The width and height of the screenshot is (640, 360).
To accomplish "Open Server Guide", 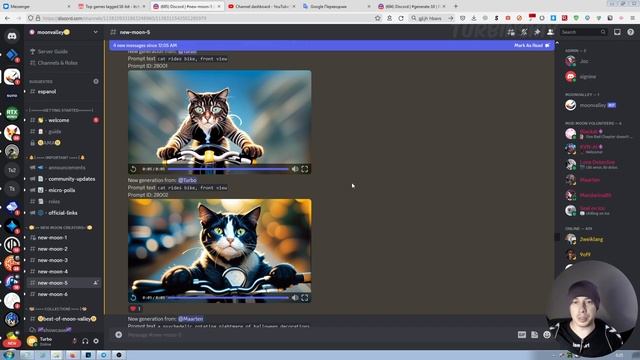I will pyautogui.click(x=52, y=51).
